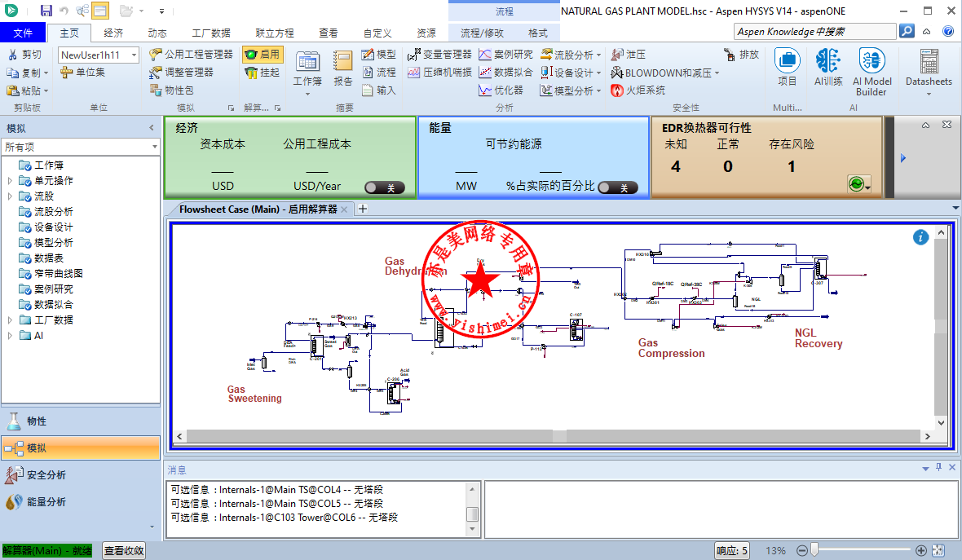Image resolution: width=962 pixels, height=560 pixels.
Task: Switch to the 经济 Economics ribbon tab
Action: (x=113, y=33)
